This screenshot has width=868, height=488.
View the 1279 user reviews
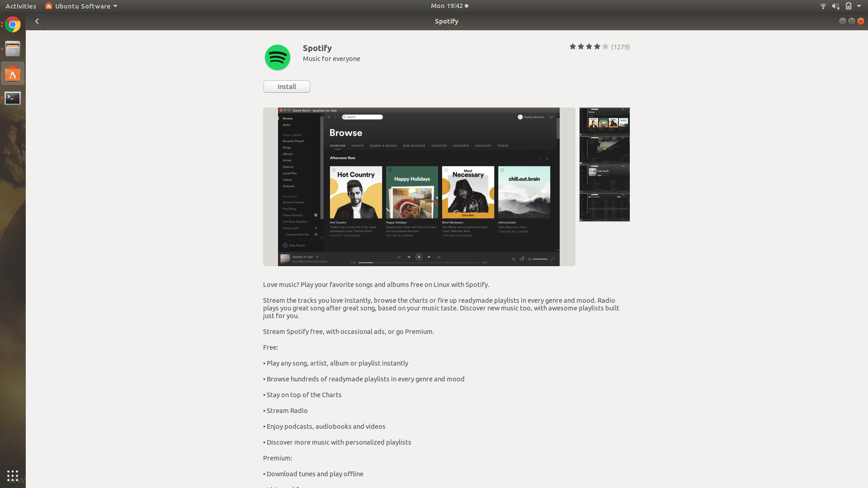(620, 47)
